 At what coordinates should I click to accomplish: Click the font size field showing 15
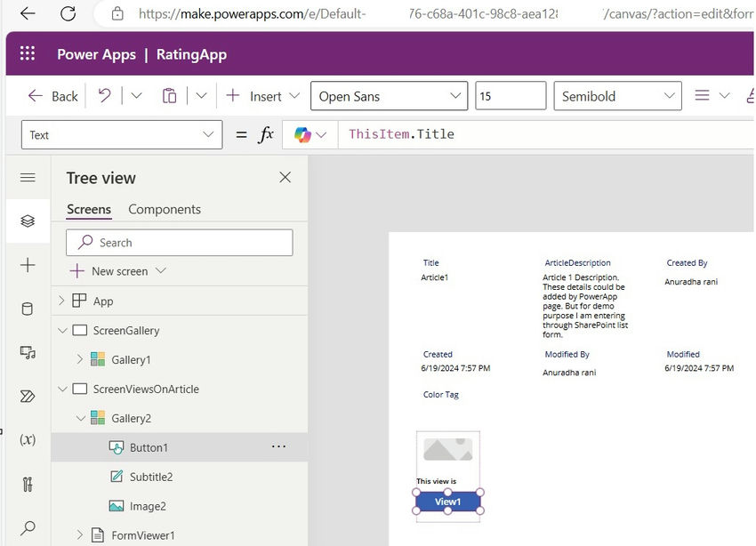point(511,96)
